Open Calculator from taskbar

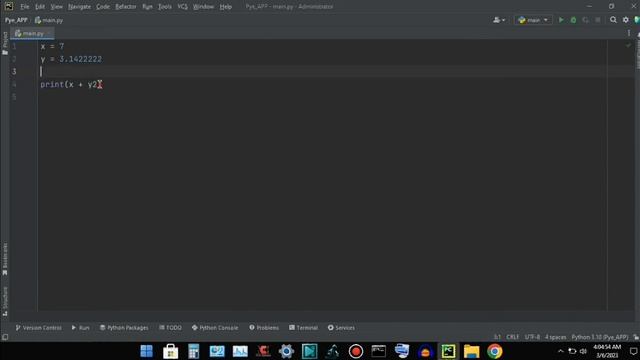(x=193, y=351)
